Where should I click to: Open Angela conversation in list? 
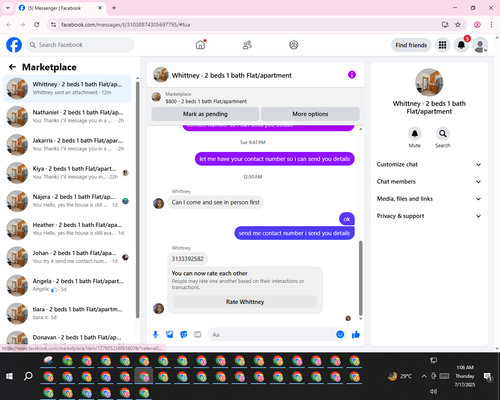coord(68,285)
